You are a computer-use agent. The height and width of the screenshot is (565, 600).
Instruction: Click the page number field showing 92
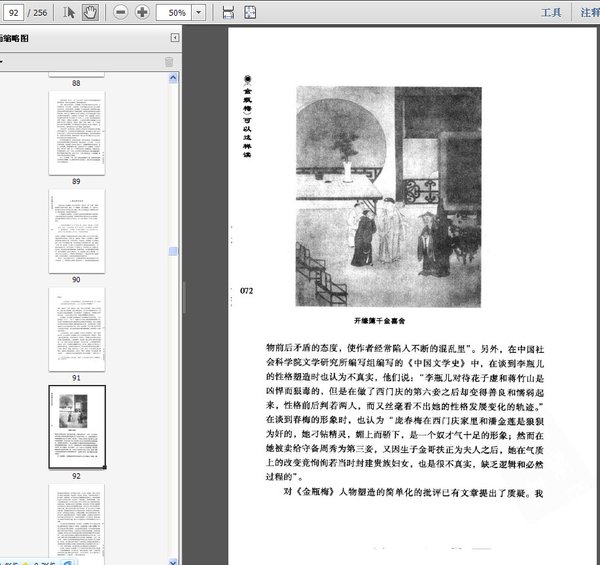point(13,13)
